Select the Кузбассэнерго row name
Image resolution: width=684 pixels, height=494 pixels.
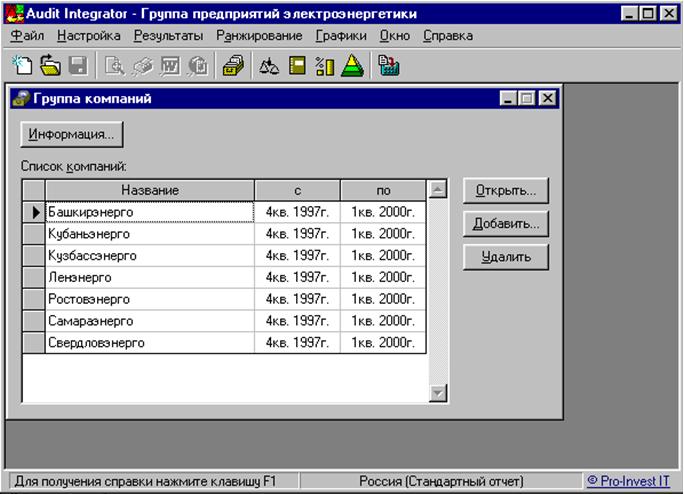(150, 256)
